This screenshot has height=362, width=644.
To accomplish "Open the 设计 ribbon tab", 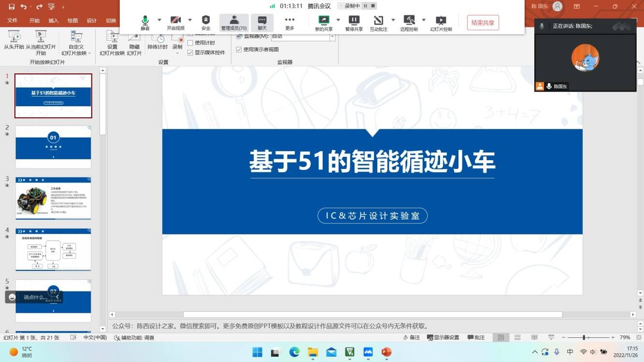I will click(92, 21).
